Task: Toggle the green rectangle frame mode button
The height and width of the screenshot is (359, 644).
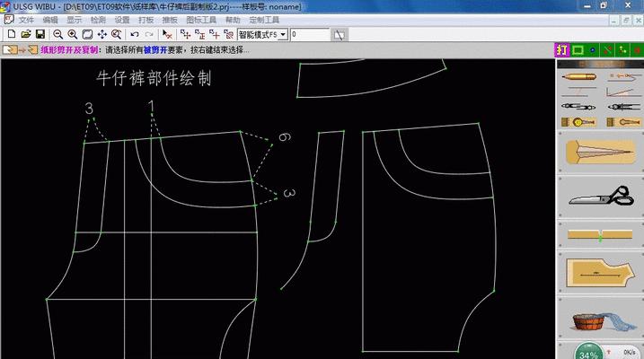Action: [578, 50]
